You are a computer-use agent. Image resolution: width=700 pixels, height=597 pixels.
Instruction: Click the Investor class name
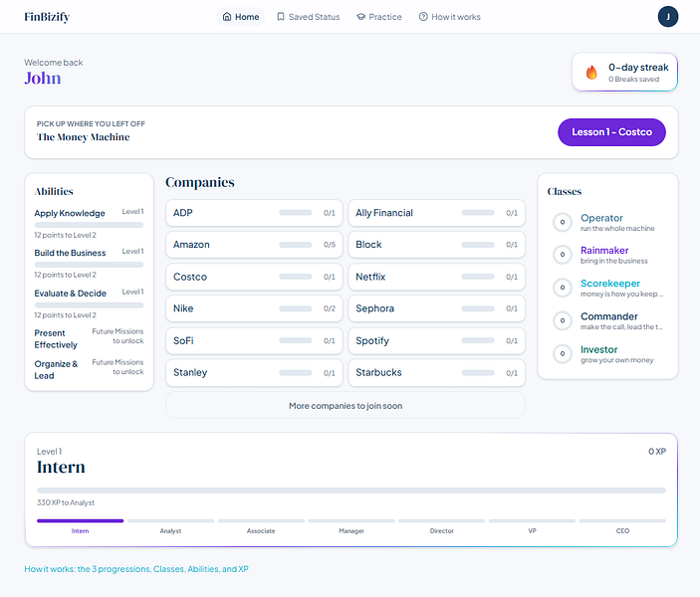click(x=598, y=349)
